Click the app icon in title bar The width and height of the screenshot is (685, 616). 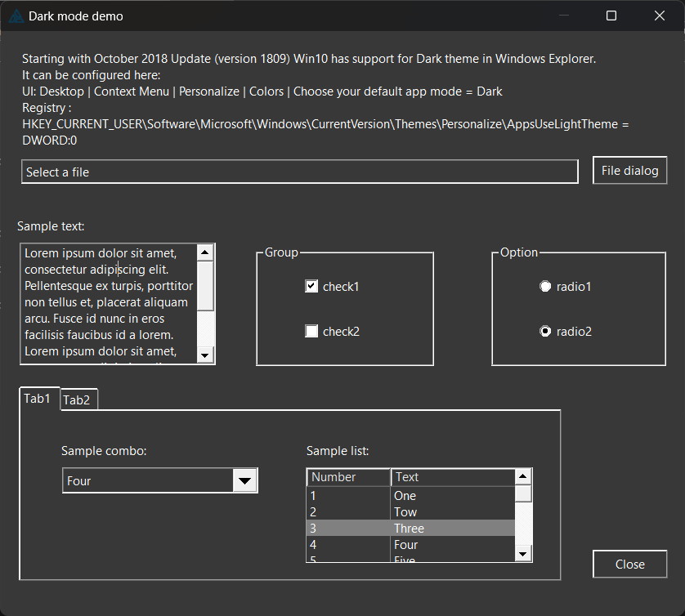pos(16,16)
